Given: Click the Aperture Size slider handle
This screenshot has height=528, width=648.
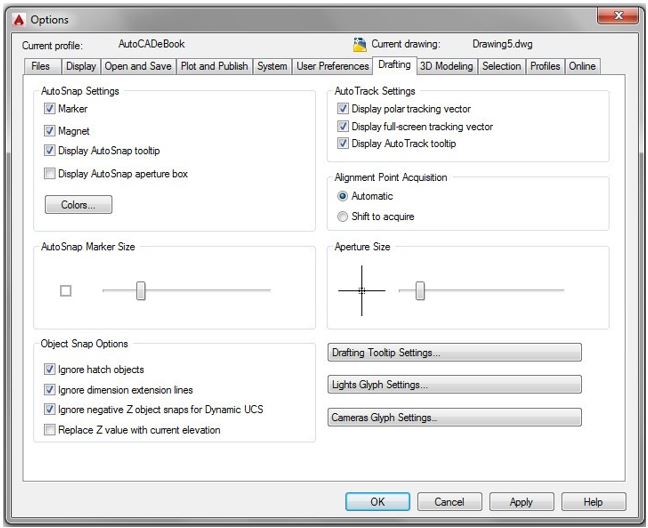Looking at the screenshot, I should (x=420, y=291).
